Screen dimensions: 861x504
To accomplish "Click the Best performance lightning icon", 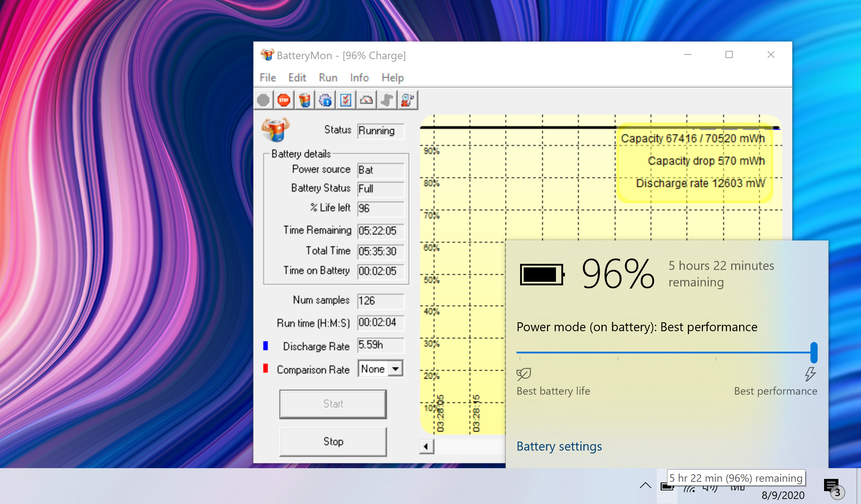I will [810, 374].
